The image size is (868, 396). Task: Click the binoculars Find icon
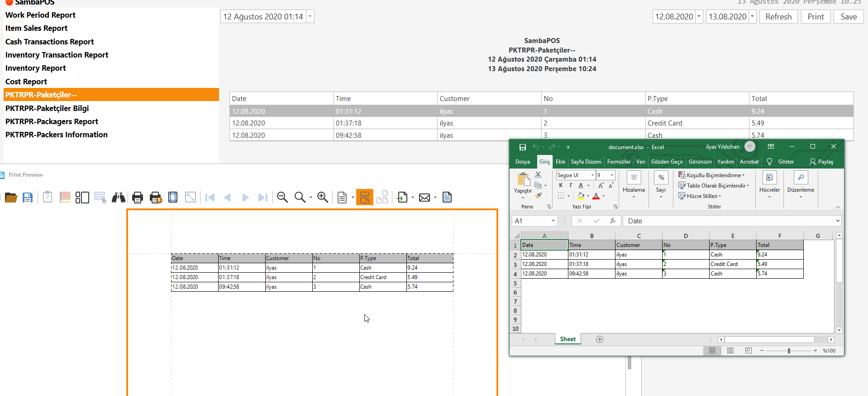coord(119,198)
